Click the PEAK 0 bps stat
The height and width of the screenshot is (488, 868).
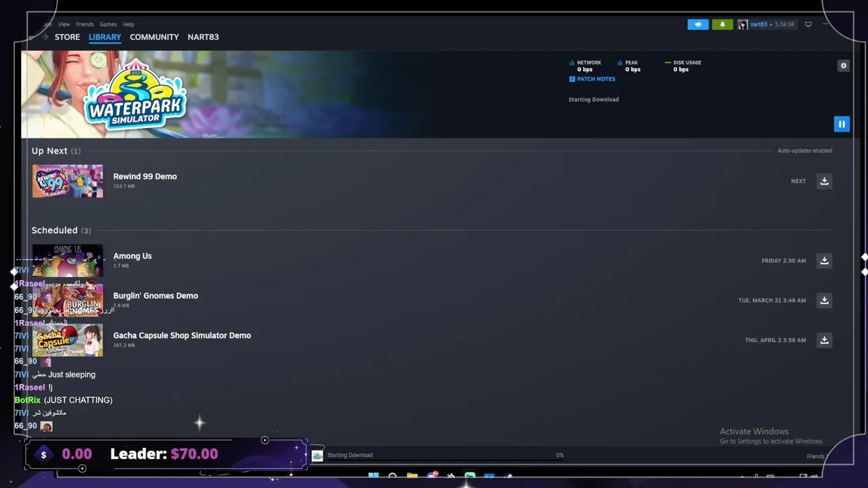click(628, 66)
